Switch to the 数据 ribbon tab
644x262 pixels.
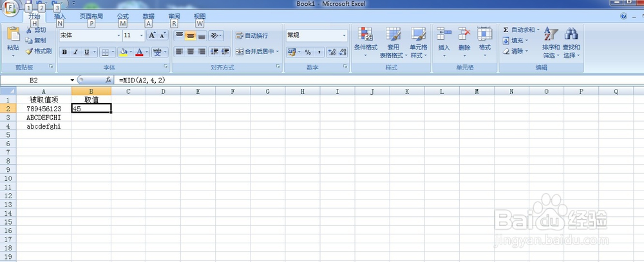(149, 17)
